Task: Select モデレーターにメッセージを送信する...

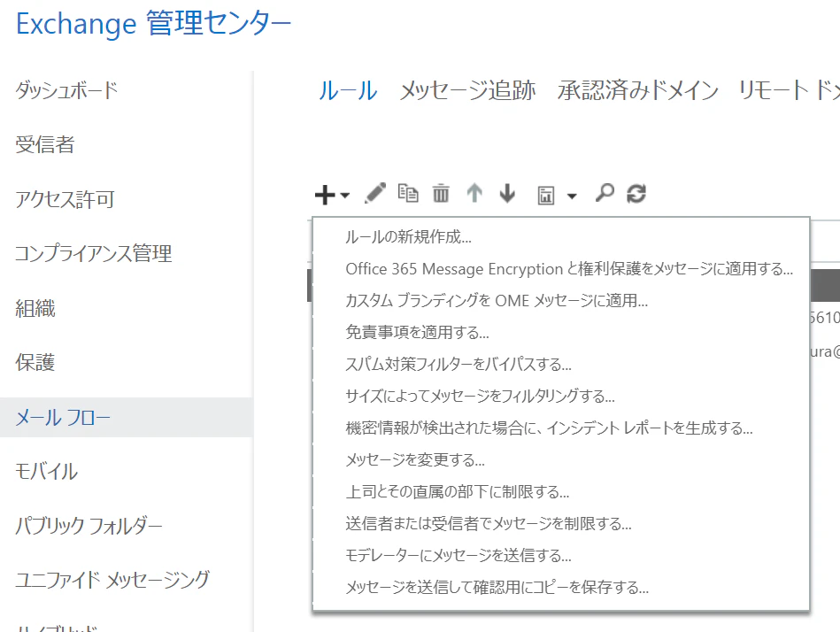Action: click(458, 555)
